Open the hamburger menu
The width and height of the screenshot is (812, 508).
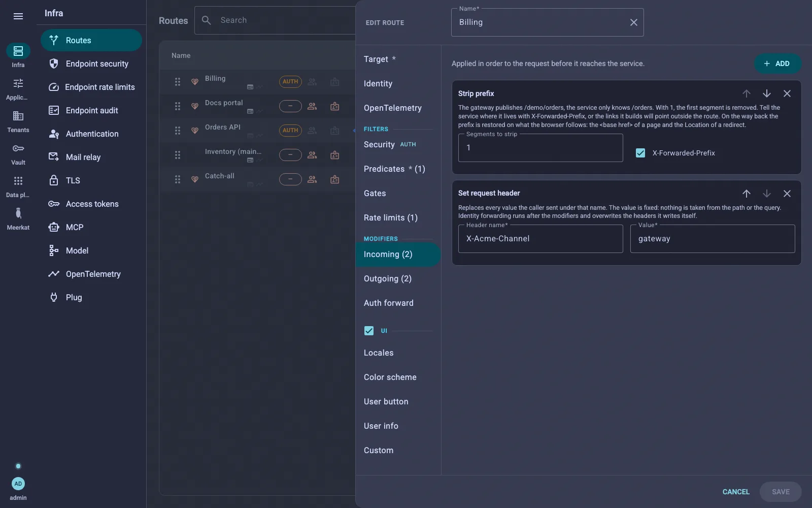point(18,16)
